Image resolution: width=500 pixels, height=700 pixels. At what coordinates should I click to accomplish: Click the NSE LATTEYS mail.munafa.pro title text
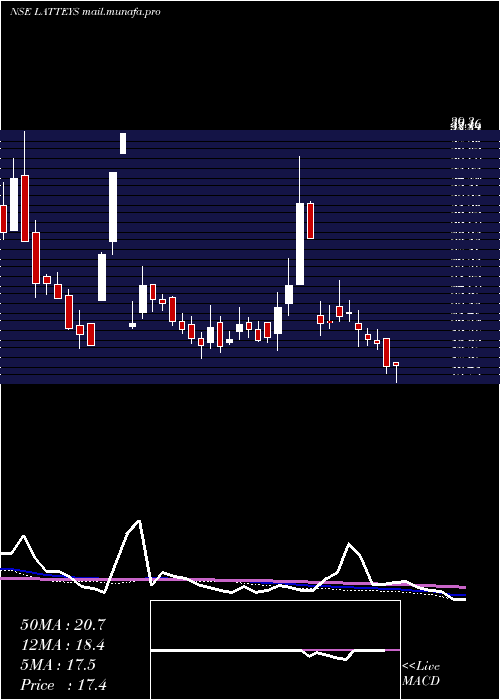85,12
